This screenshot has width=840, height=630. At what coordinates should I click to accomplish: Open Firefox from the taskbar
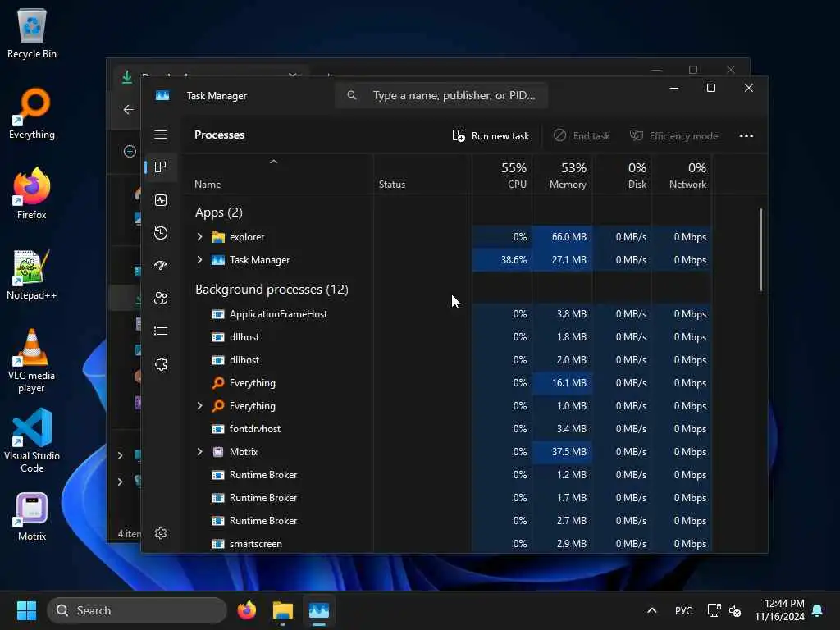(247, 610)
